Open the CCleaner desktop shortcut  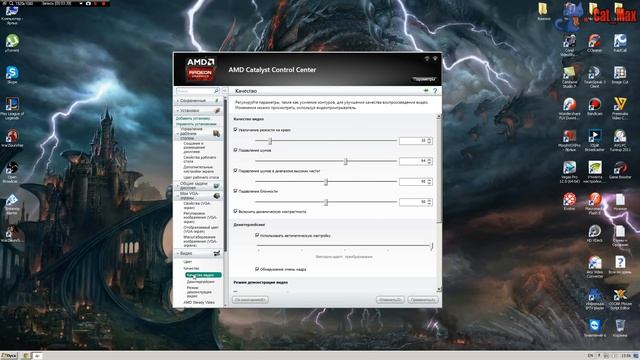(595, 43)
